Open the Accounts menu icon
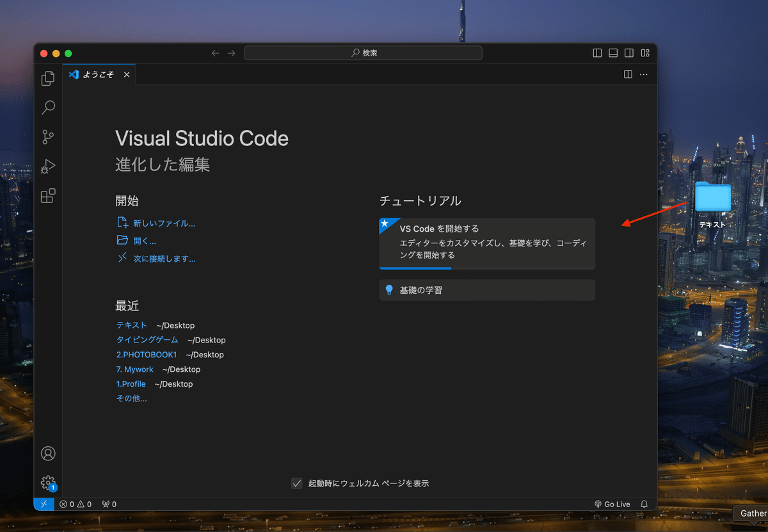This screenshot has height=532, width=768. (48, 453)
